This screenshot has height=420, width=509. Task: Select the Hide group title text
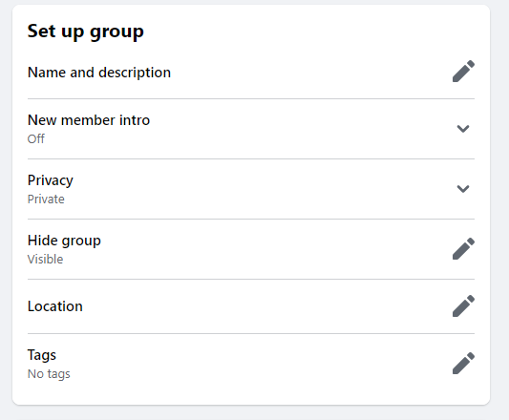coord(64,241)
